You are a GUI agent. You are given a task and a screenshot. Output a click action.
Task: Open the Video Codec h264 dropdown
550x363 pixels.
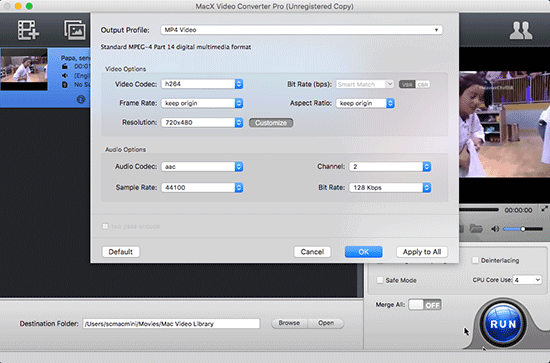202,84
